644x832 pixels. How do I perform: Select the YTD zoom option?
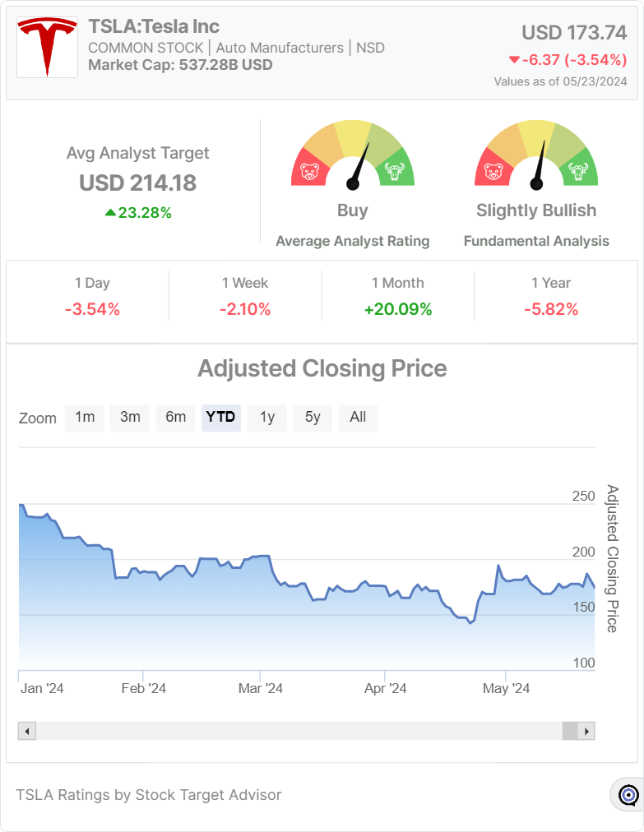[220, 417]
